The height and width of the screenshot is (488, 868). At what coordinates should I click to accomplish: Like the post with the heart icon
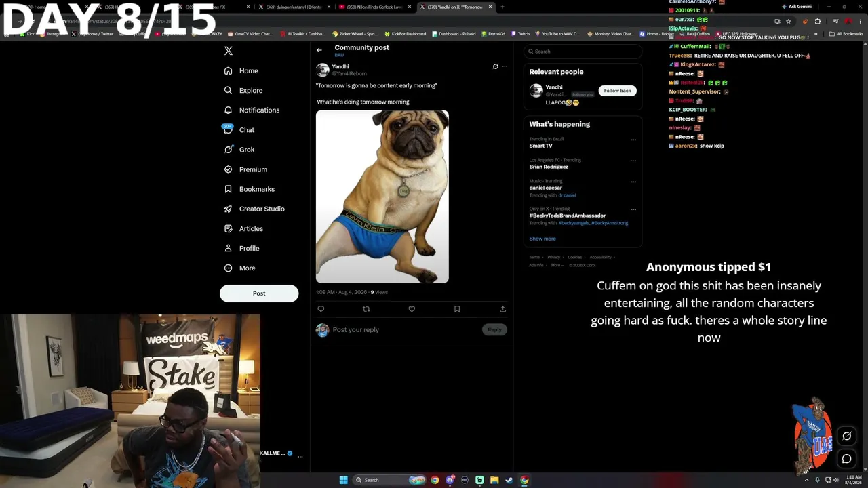pos(412,309)
